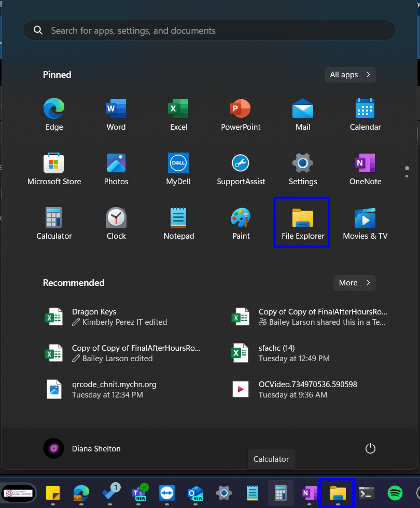This screenshot has width=420, height=508.
Task: Click Diana Shelton profile avatar
Action: (x=53, y=448)
